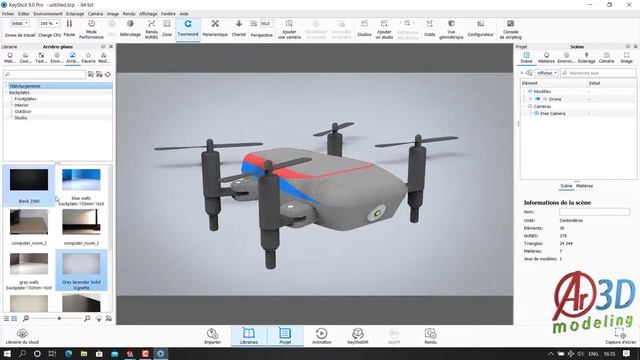Open the Fichier menu

click(8, 13)
